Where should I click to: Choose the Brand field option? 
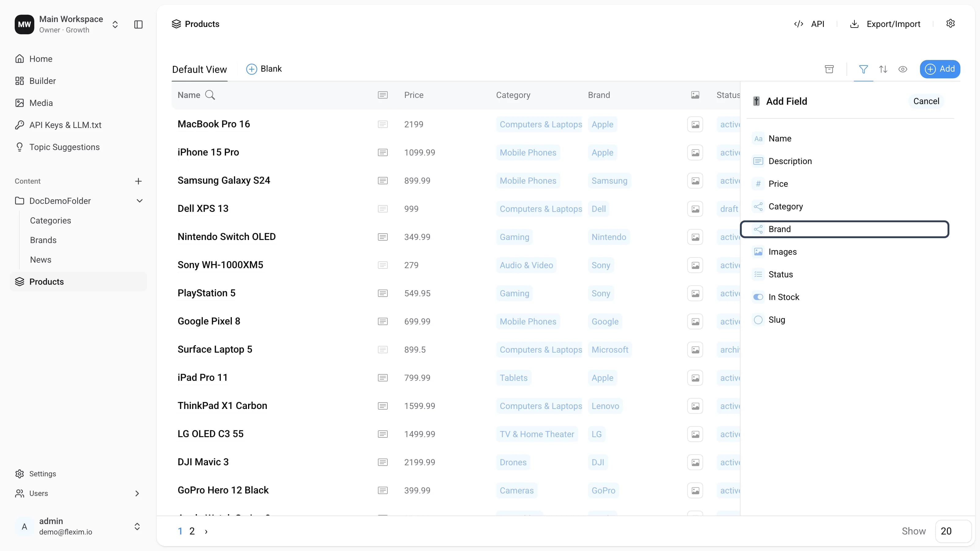coord(845,229)
